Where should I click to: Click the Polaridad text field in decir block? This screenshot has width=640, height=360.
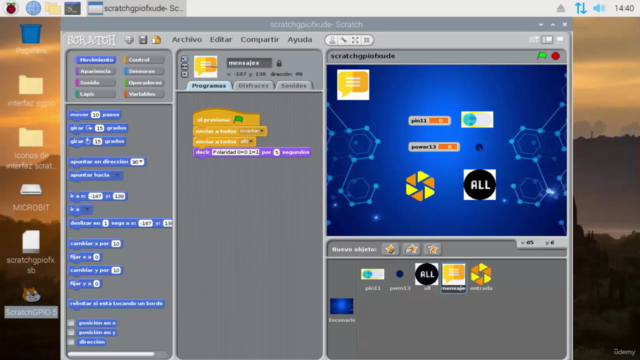(x=236, y=152)
